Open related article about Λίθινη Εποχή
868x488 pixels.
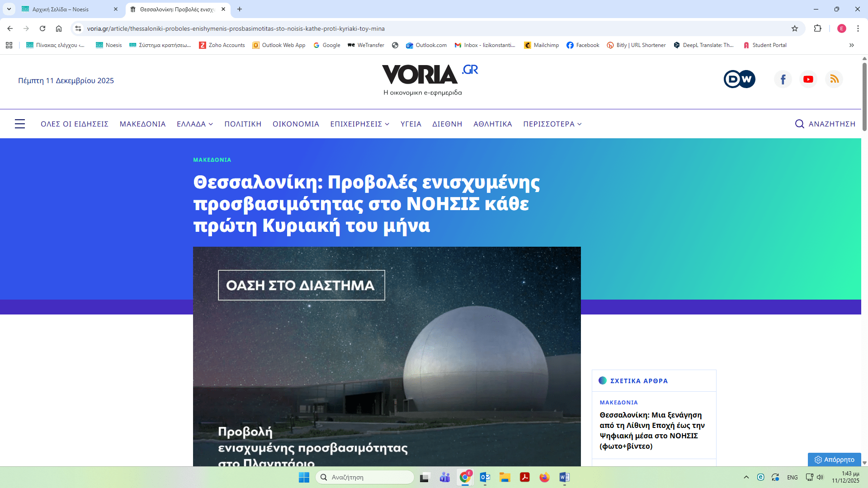[x=652, y=430]
